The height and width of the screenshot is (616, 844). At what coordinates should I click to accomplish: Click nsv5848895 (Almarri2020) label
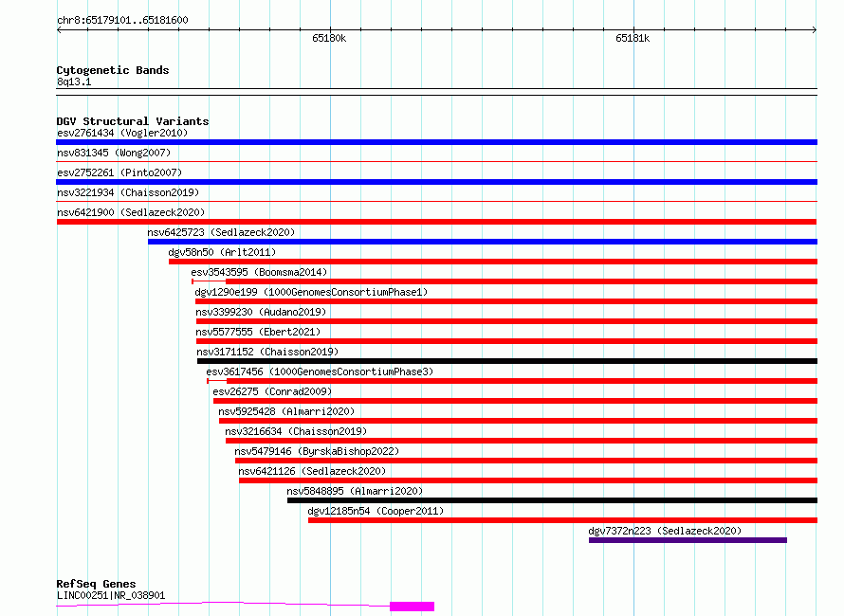point(355,491)
